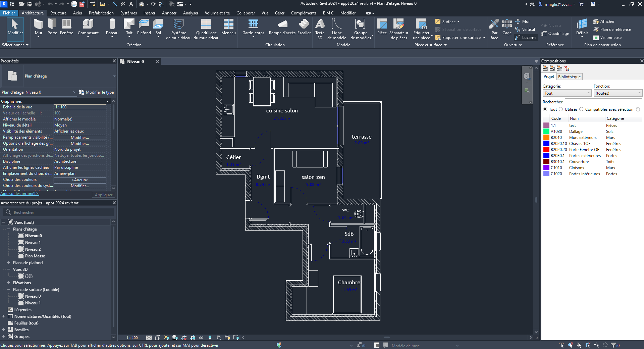Collapse the Vues (tout) tree node
The image size is (644, 349).
point(3,222)
